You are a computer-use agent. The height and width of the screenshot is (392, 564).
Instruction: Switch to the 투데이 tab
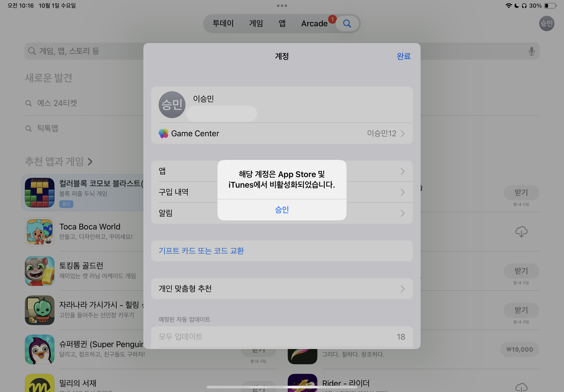pyautogui.click(x=223, y=24)
